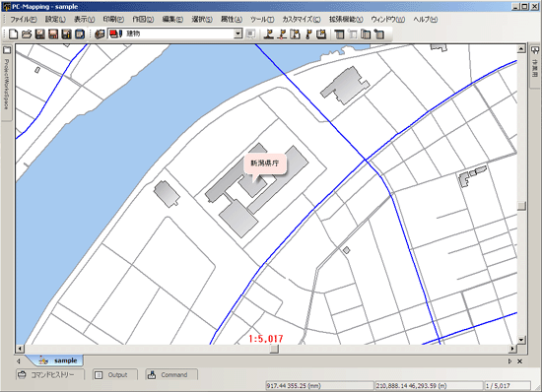542x392 pixels.
Task: Click the last toolbar icon on the right
Action: (379, 33)
